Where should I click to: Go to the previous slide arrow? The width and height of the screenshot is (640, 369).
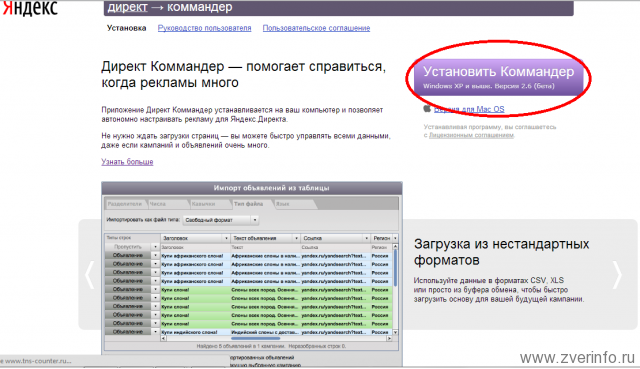coord(89,275)
